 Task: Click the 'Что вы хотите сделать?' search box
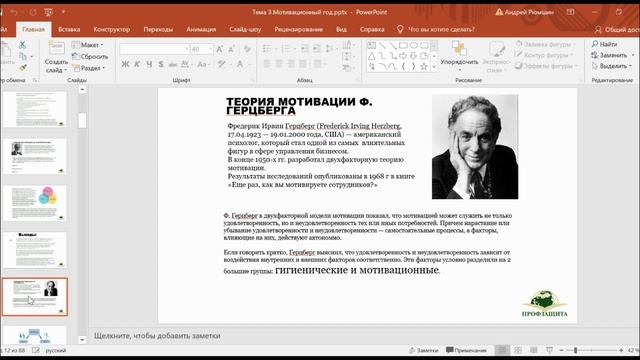(436, 29)
